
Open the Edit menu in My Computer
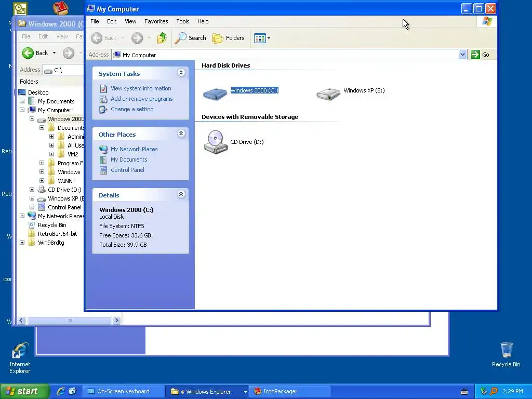tap(112, 21)
